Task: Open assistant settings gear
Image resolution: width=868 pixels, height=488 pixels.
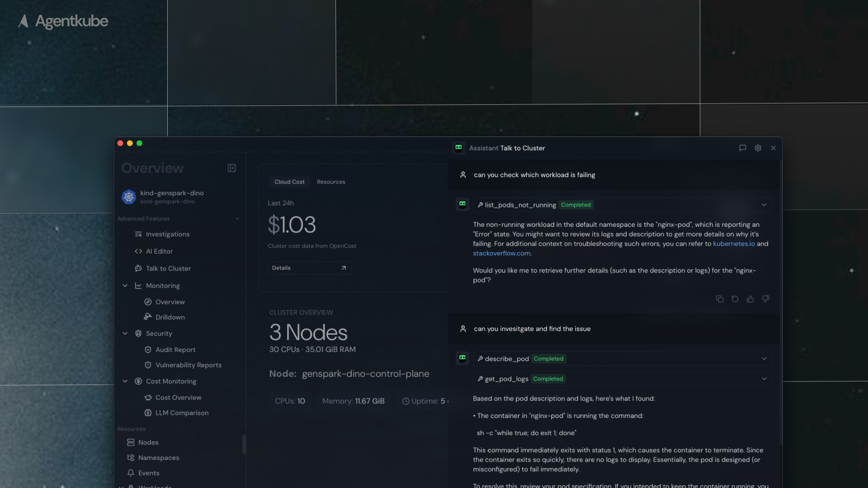Action: 758,148
